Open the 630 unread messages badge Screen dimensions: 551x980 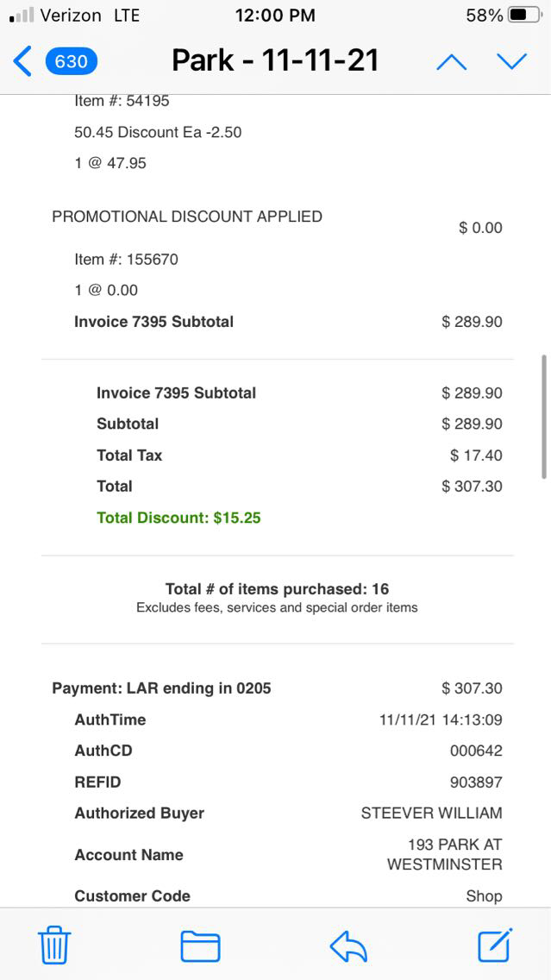point(71,61)
